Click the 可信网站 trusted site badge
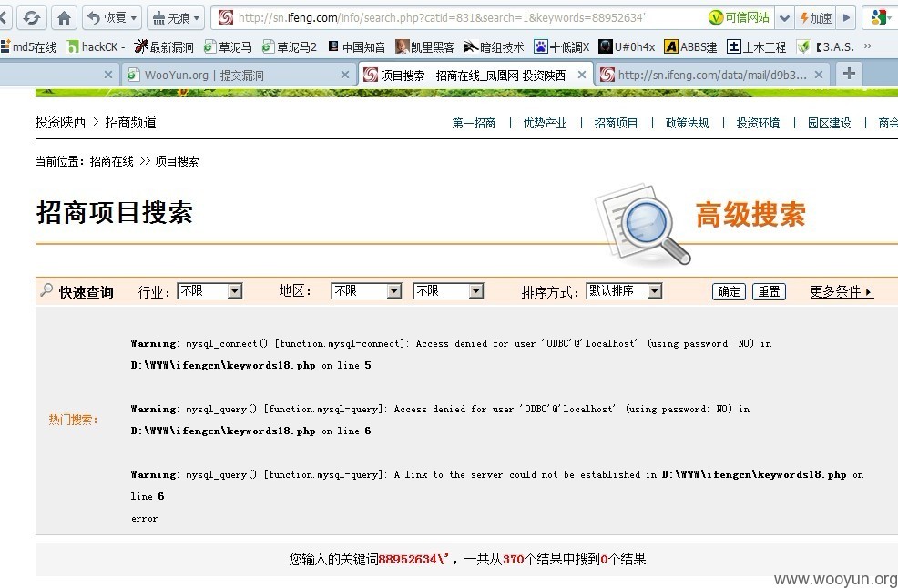This screenshot has height=588, width=898. tap(740, 17)
